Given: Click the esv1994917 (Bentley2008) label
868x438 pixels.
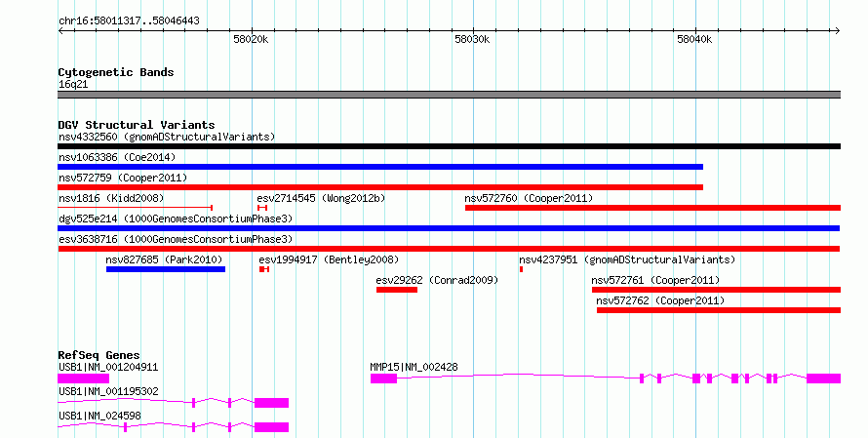Looking at the screenshot, I should click(329, 259).
